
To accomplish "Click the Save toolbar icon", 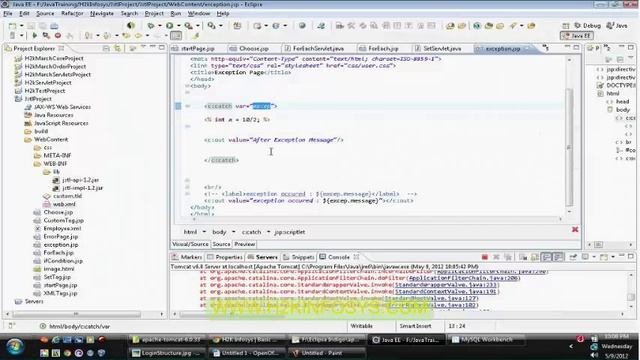I will pyautogui.click(x=31, y=26).
